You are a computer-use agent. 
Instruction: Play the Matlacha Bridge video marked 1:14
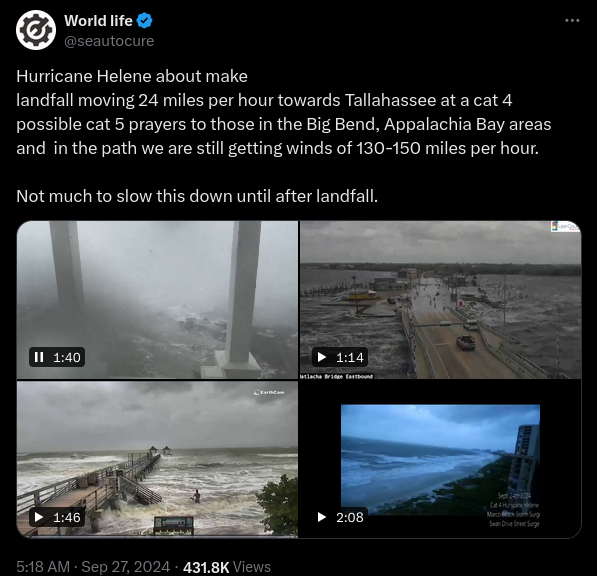322,357
